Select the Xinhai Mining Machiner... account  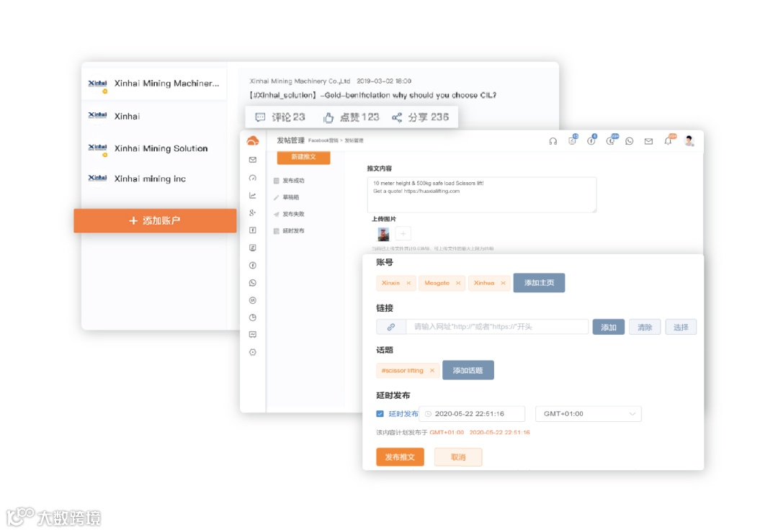tap(154, 84)
